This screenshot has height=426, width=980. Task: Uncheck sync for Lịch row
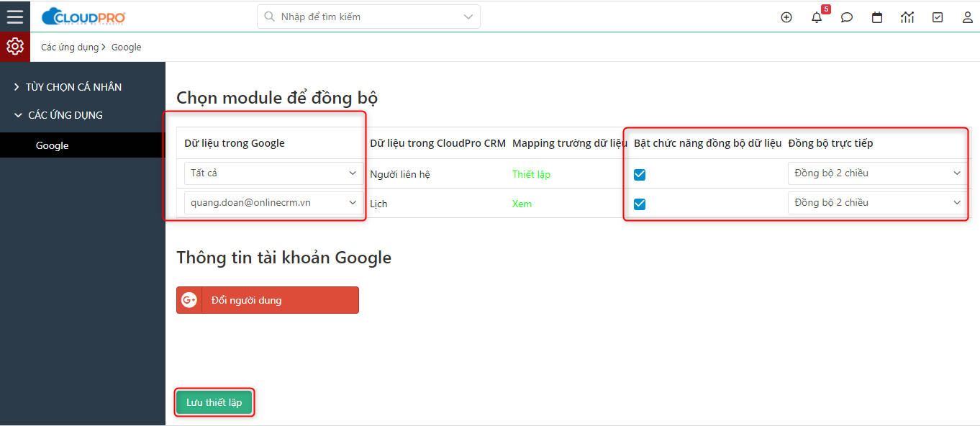click(640, 204)
